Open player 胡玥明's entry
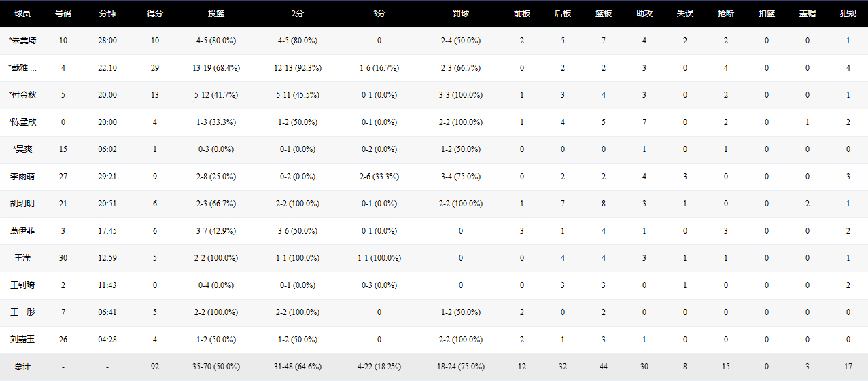 [22, 204]
